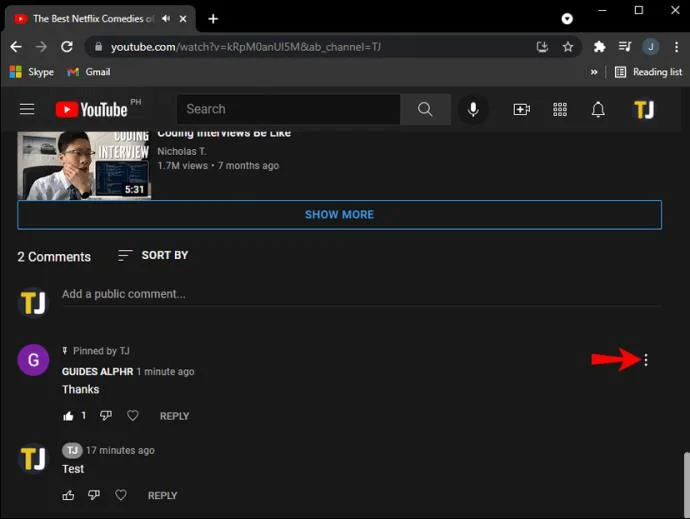Open GUIDES ALPHR channel name link
This screenshot has width=690, height=519.
pyautogui.click(x=97, y=372)
